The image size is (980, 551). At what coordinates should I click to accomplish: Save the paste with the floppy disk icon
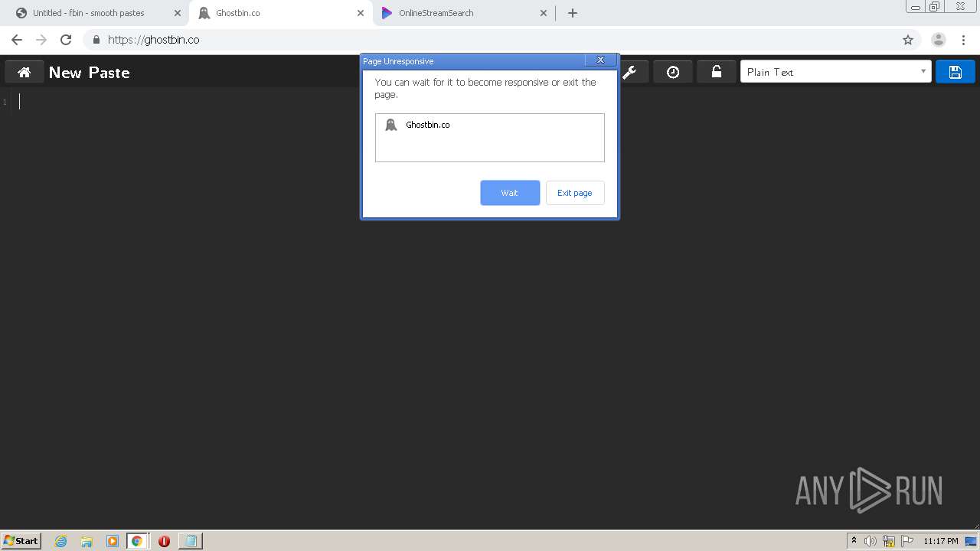pyautogui.click(x=955, y=72)
